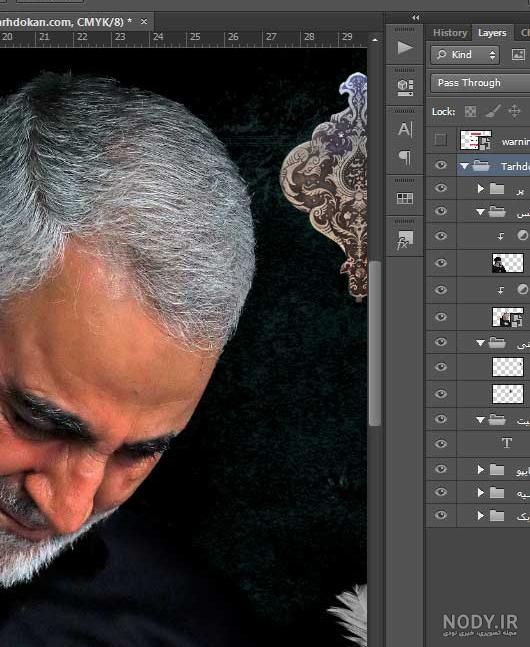
Task: Select the warning layer thumbnail
Action: [x=476, y=139]
